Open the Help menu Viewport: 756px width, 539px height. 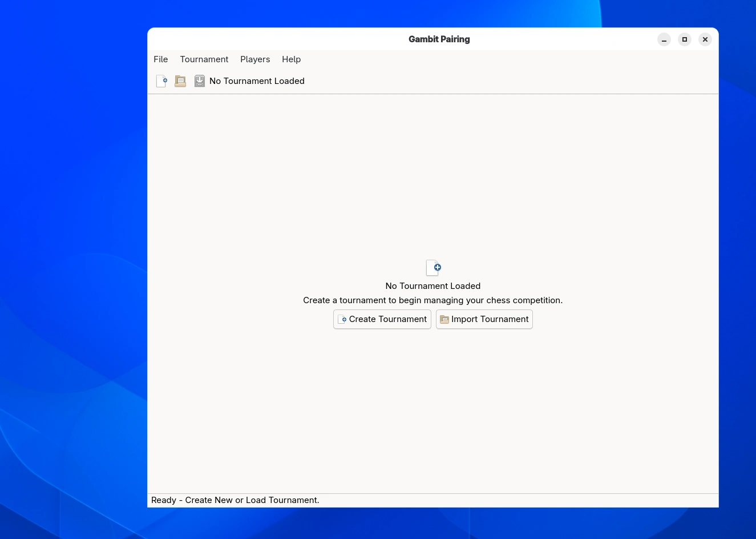tap(292, 59)
